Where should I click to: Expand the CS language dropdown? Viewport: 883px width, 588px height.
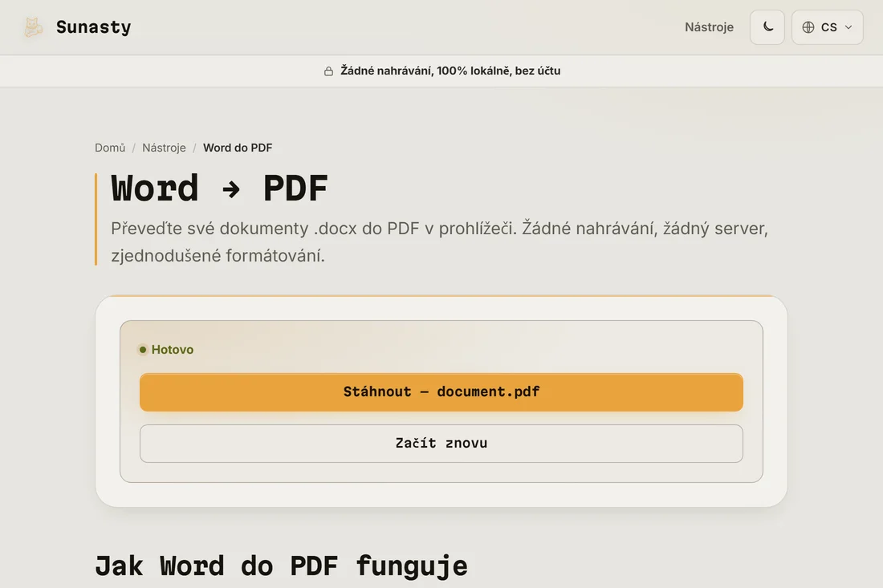[827, 27]
